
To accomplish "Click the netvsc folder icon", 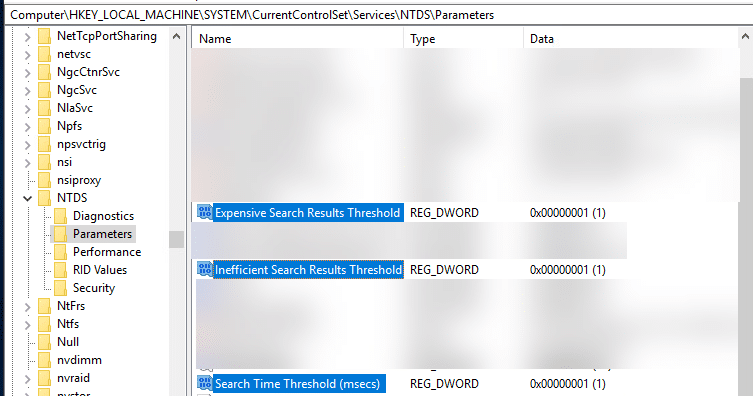I will tap(44, 54).
